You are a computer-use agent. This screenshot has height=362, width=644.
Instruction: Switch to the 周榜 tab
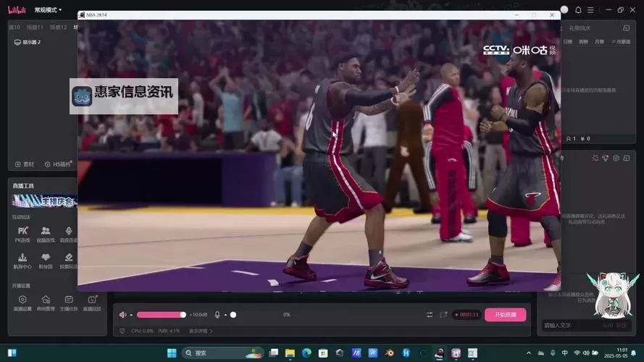(584, 42)
